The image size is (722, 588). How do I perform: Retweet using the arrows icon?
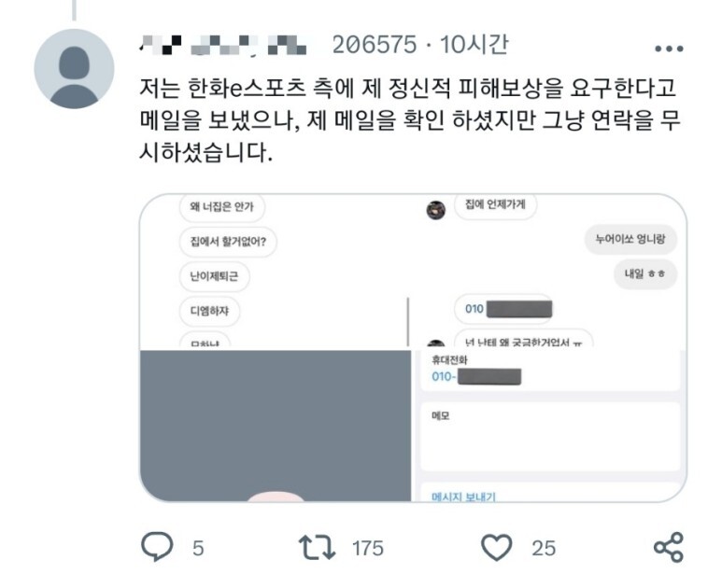pyautogui.click(x=317, y=547)
